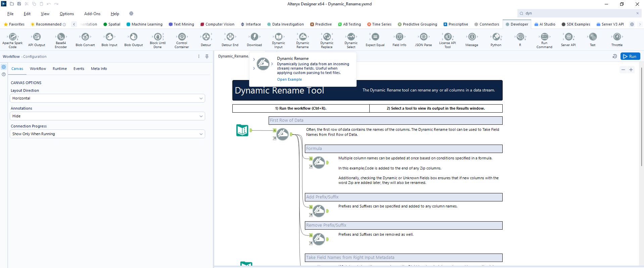Image resolution: width=644 pixels, height=268 pixels.
Task: Select the Blob Convert tool icon
Action: click(85, 37)
